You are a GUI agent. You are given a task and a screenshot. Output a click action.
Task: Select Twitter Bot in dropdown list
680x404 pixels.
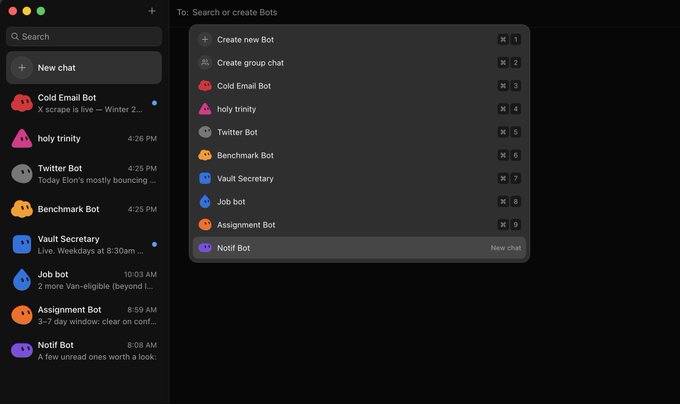(360, 132)
